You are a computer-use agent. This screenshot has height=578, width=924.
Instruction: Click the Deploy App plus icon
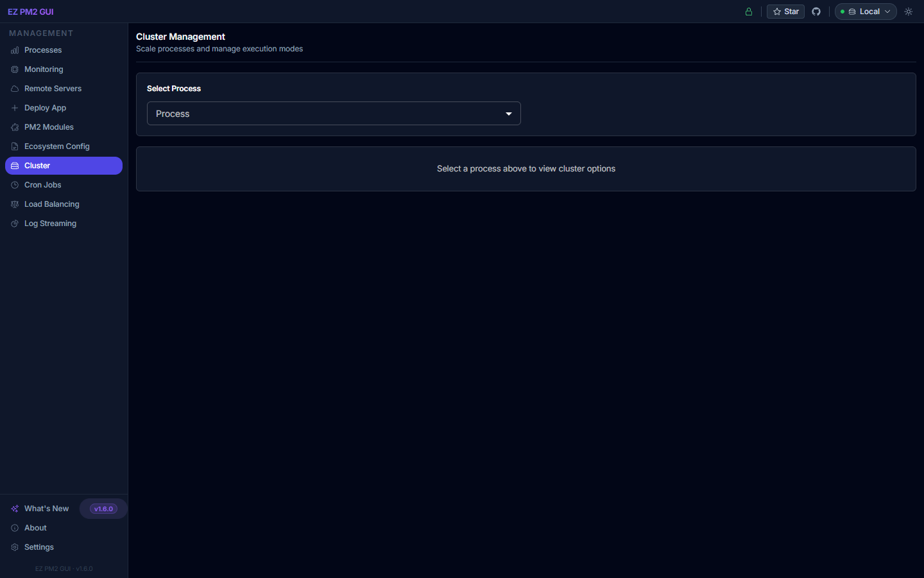pos(14,107)
